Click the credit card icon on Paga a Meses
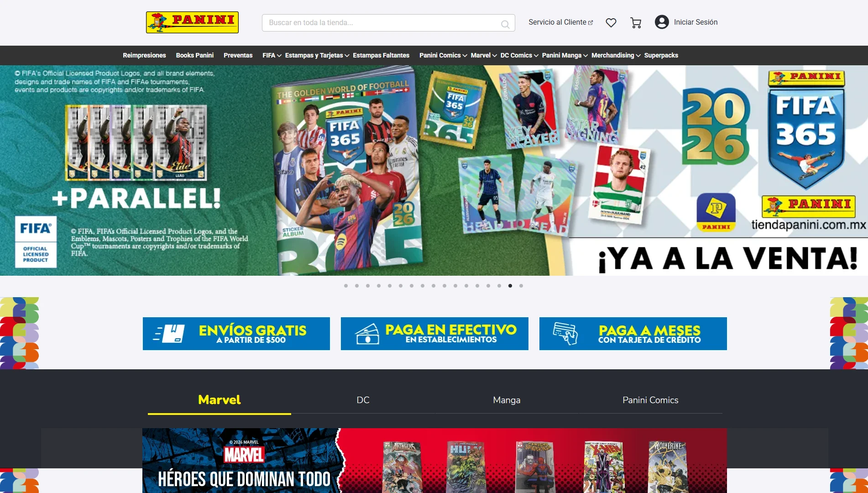 pyautogui.click(x=565, y=334)
